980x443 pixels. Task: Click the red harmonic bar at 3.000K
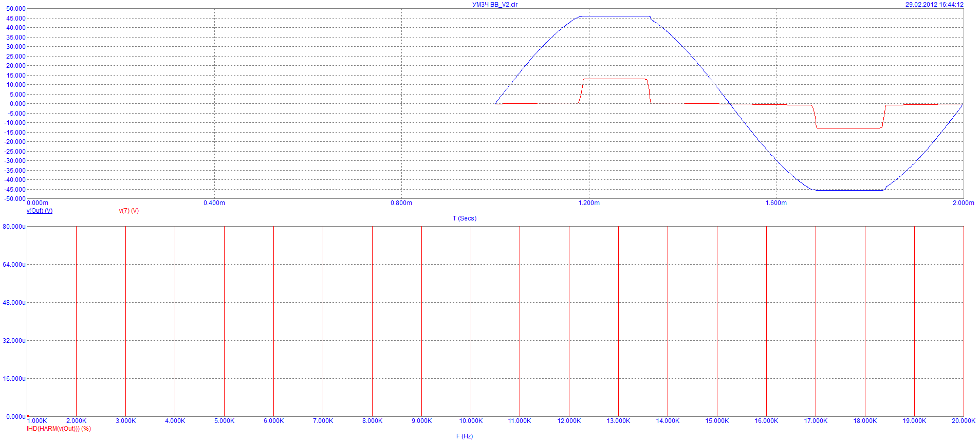point(125,321)
